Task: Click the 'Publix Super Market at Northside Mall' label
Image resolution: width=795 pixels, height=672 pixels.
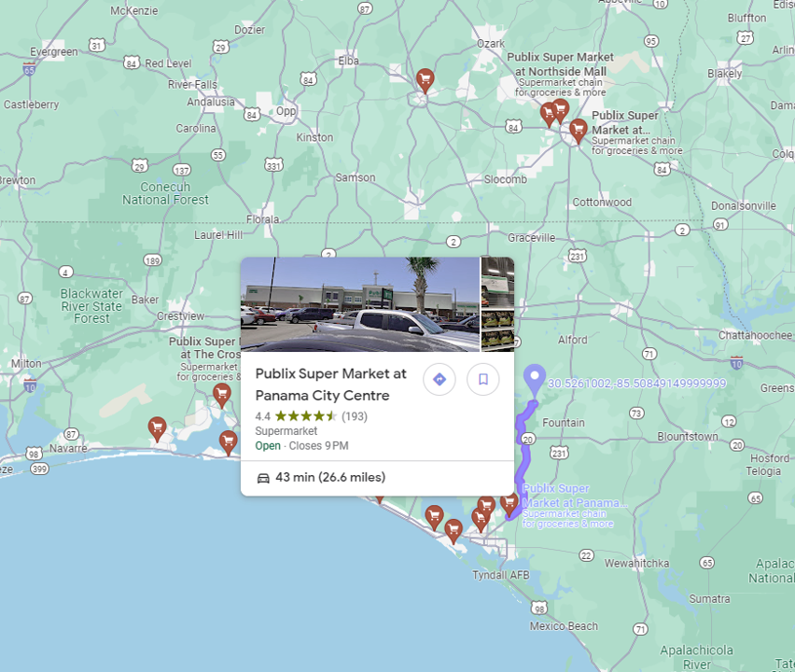Action: [x=560, y=63]
